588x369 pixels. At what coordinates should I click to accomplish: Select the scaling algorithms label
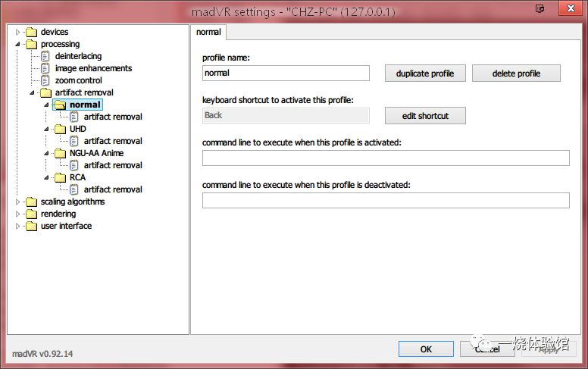[73, 202]
